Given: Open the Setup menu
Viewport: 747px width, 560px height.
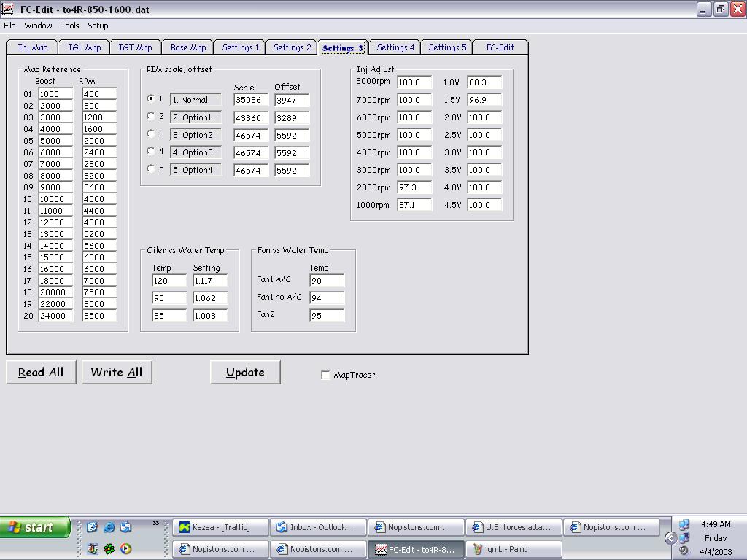Looking at the screenshot, I should coord(98,26).
